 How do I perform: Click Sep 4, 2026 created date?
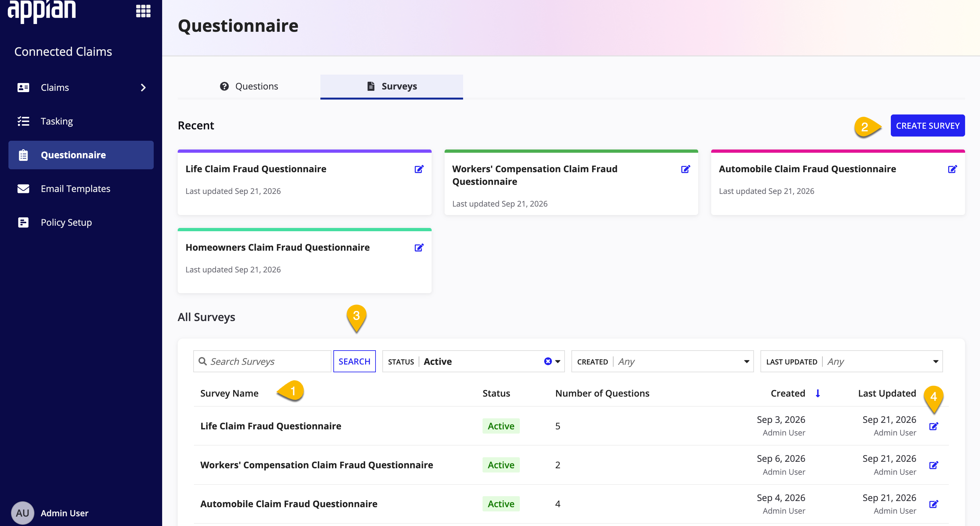781,498
